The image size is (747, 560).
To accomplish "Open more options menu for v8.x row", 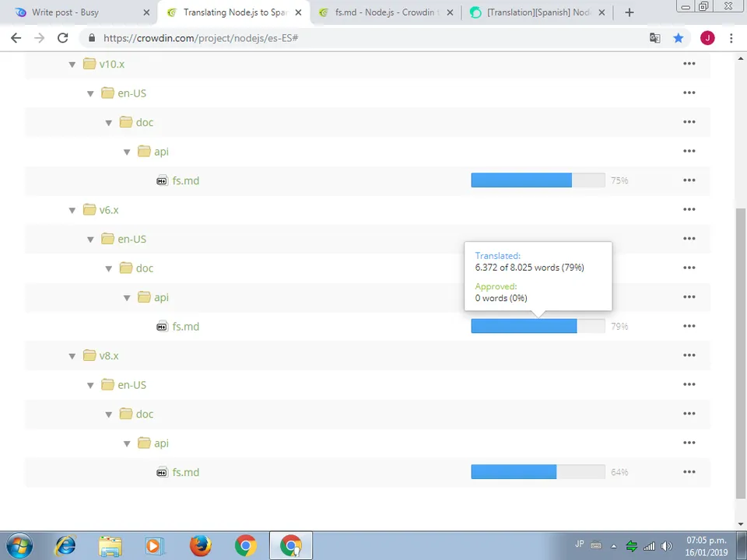I will [689, 355].
